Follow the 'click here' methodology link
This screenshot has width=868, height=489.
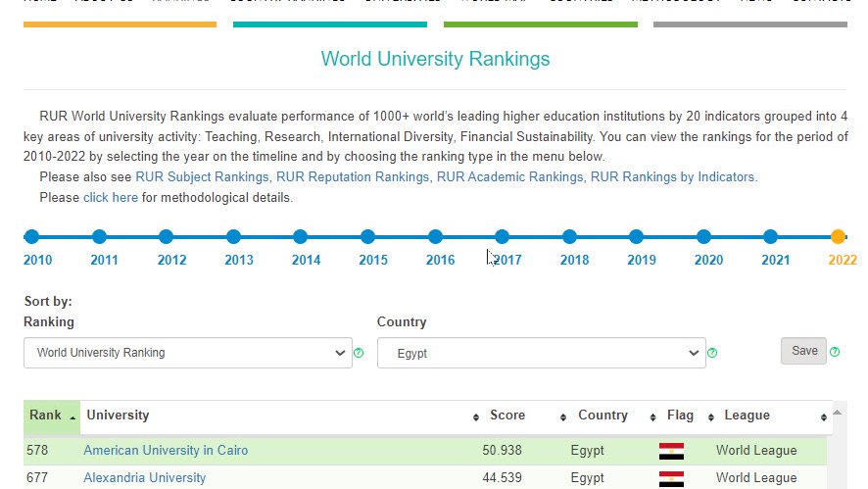(x=111, y=198)
